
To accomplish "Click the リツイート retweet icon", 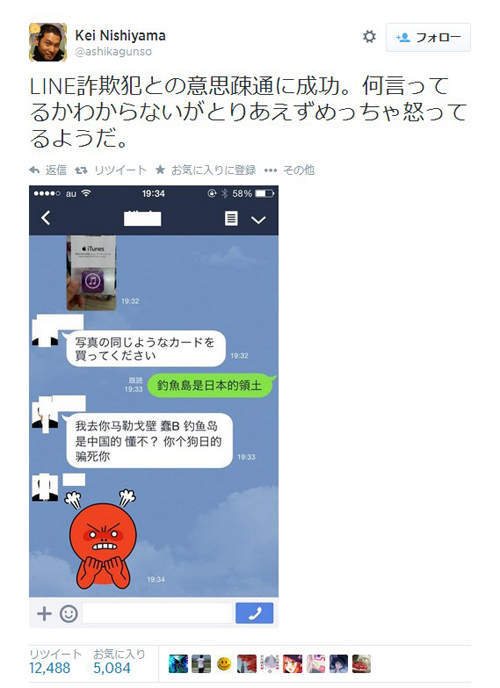I will (x=81, y=170).
